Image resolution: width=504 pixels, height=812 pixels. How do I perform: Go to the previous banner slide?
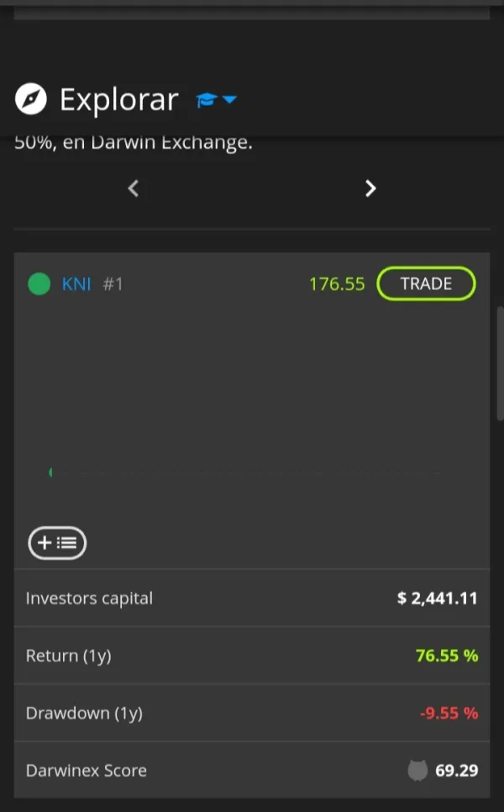point(133,188)
